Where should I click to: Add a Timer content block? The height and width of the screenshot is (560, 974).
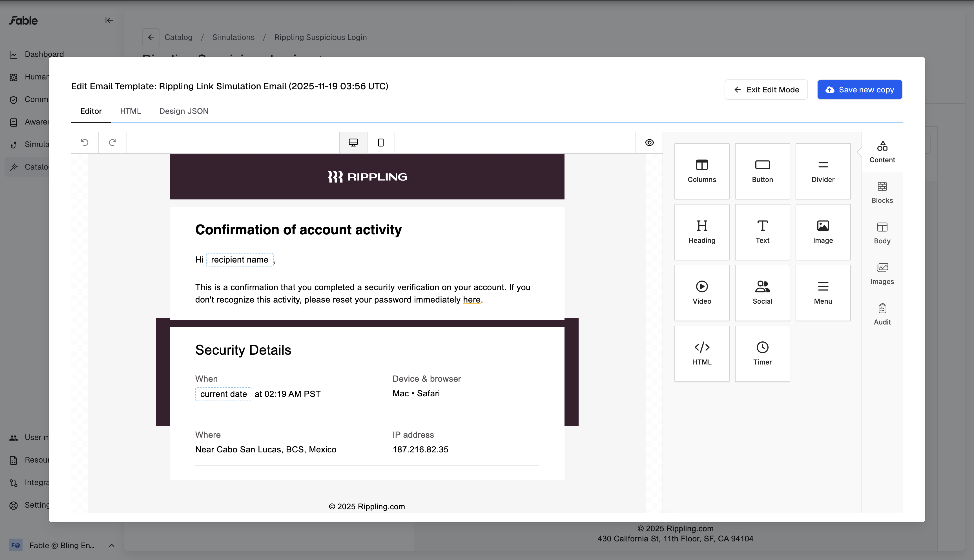click(762, 354)
